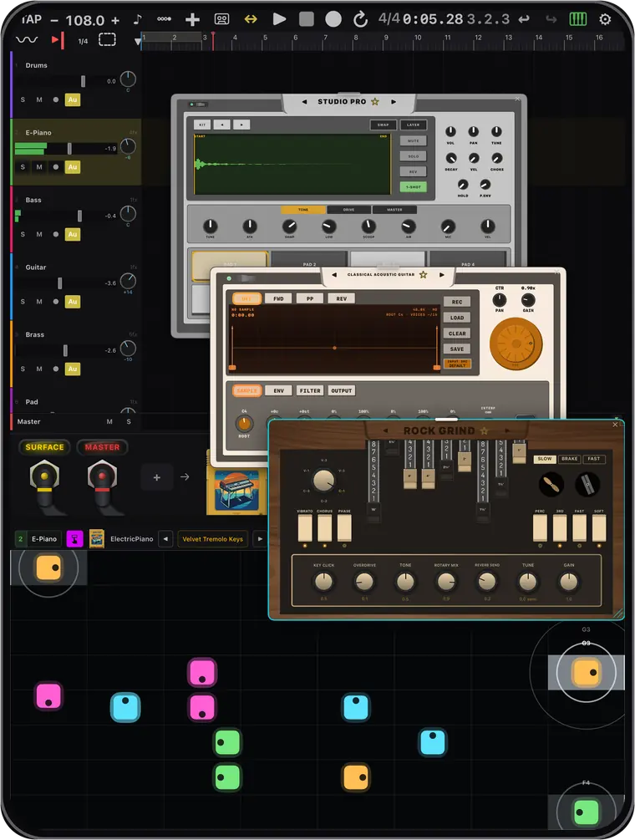
Task: Solo the Drums track
Action: point(23,99)
